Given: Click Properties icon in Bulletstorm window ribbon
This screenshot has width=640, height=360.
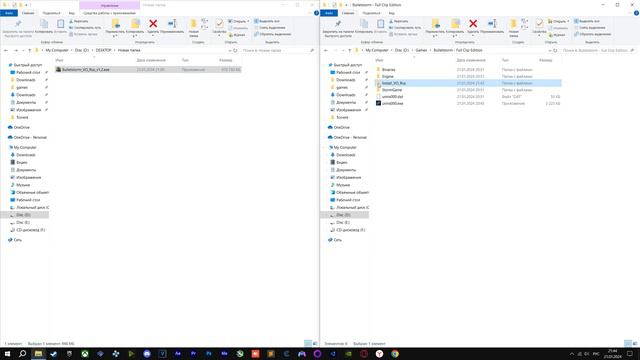Looking at the screenshot, I should point(539,23).
